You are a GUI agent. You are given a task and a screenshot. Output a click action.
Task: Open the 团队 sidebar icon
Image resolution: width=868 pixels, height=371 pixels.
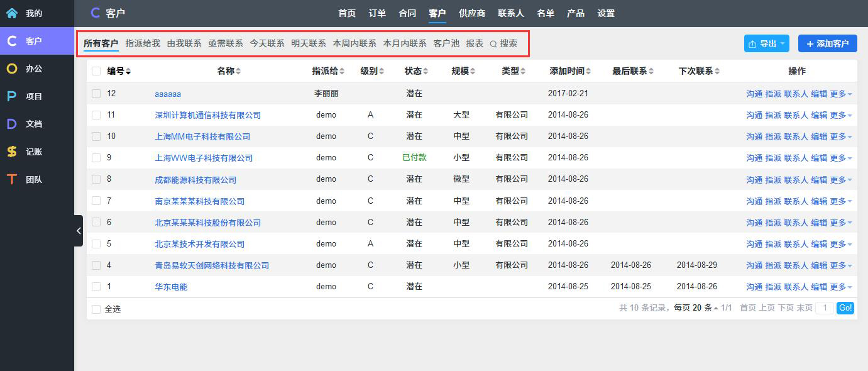tap(12, 179)
